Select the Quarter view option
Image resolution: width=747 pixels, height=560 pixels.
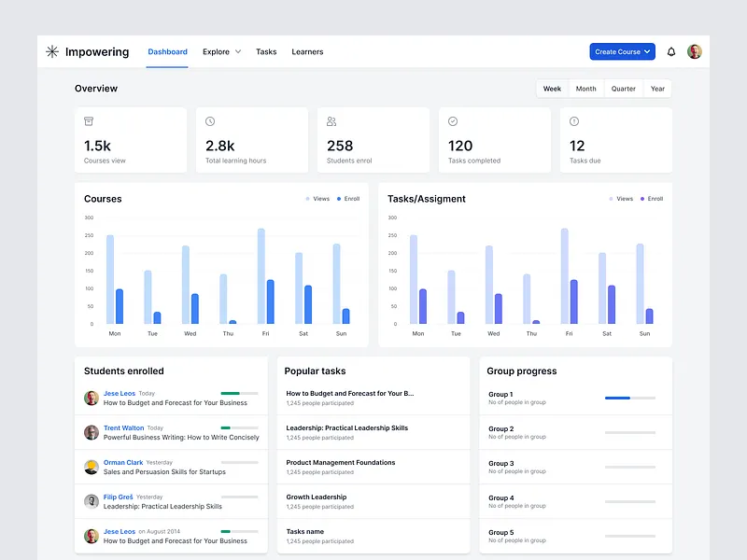622,89
